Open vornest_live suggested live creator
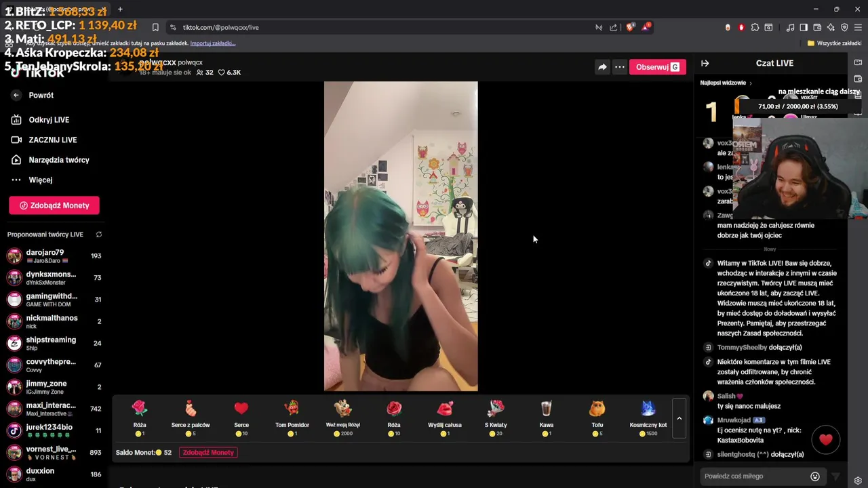The height and width of the screenshot is (488, 868). 53,452
